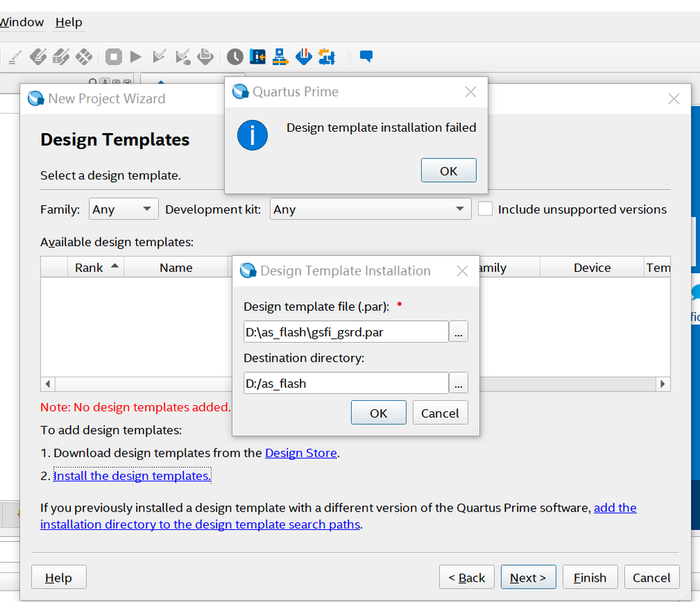Click the Stop Processing toolbar icon

pyautogui.click(x=114, y=57)
